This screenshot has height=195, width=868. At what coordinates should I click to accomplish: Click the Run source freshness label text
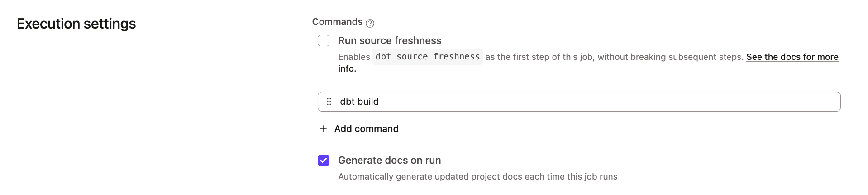(x=389, y=41)
